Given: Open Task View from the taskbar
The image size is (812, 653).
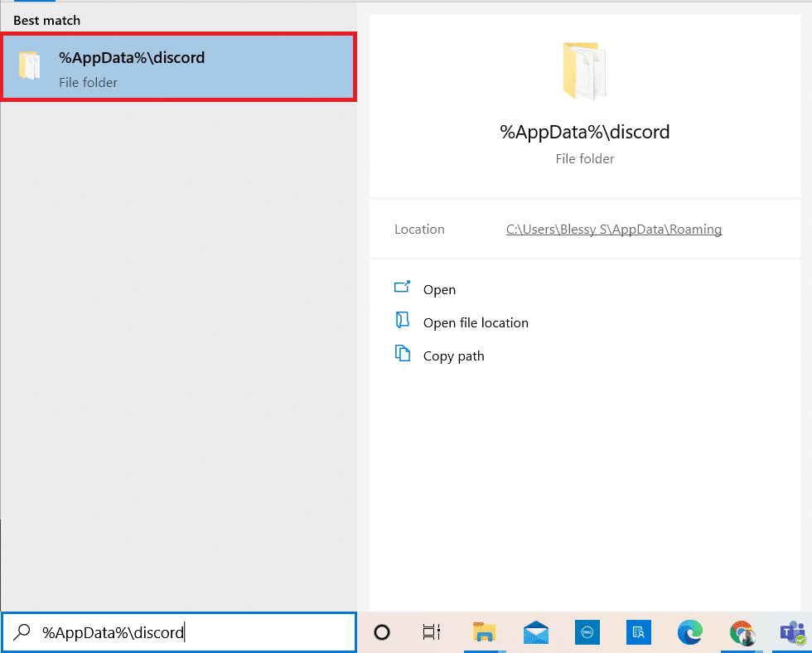Looking at the screenshot, I should pyautogui.click(x=431, y=632).
